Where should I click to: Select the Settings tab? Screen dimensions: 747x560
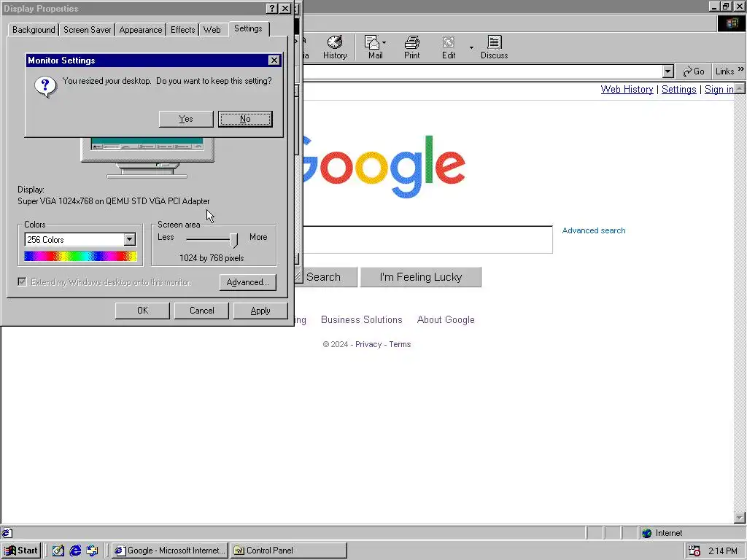(248, 28)
